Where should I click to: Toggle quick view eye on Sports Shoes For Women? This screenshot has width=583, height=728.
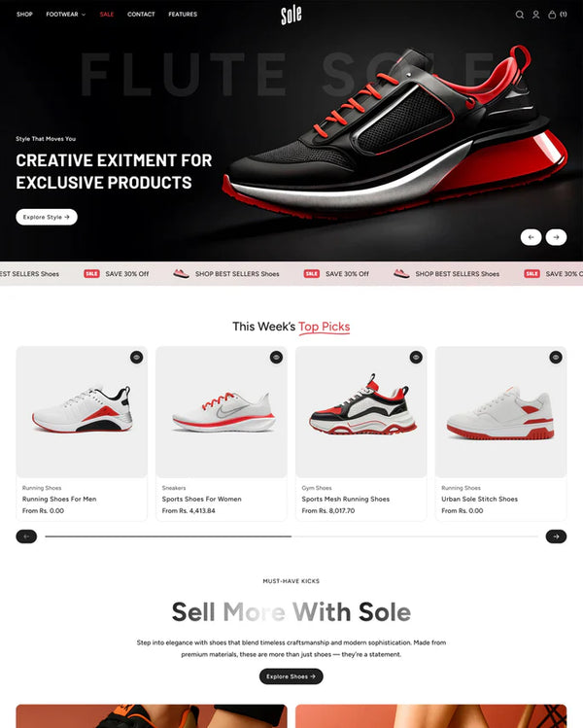click(276, 357)
